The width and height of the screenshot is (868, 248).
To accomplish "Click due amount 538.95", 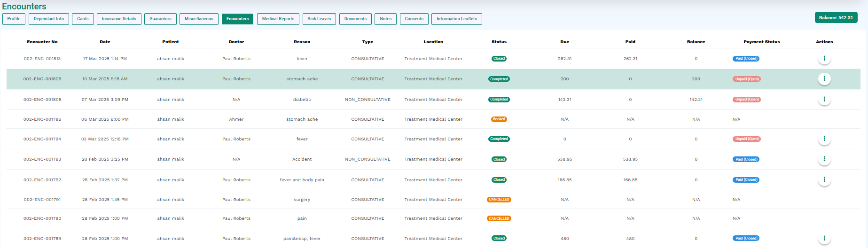I will point(564,159).
